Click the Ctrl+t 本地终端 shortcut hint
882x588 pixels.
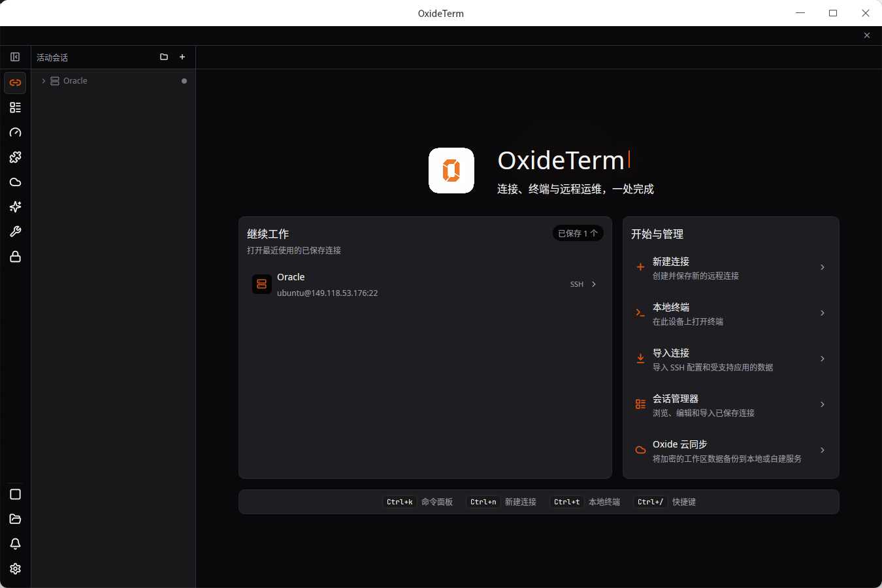pyautogui.click(x=585, y=502)
